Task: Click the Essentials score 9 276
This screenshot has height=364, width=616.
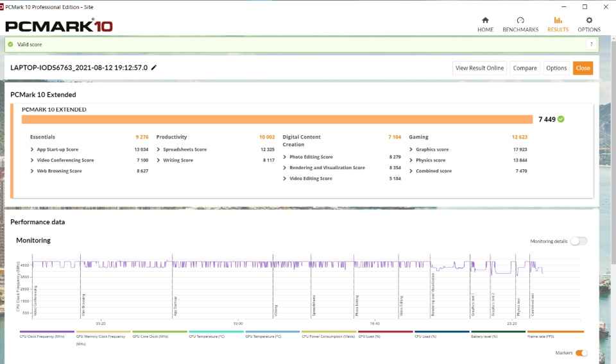Action: (142, 137)
